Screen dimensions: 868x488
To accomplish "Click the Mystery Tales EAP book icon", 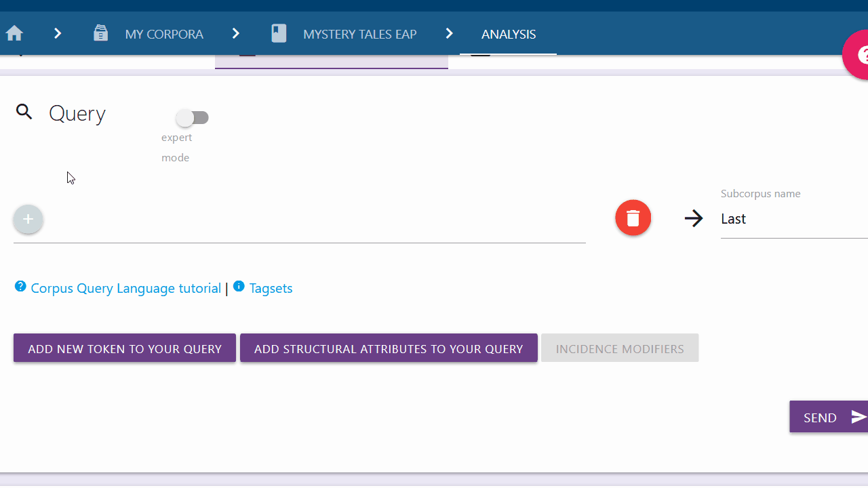I will (279, 33).
